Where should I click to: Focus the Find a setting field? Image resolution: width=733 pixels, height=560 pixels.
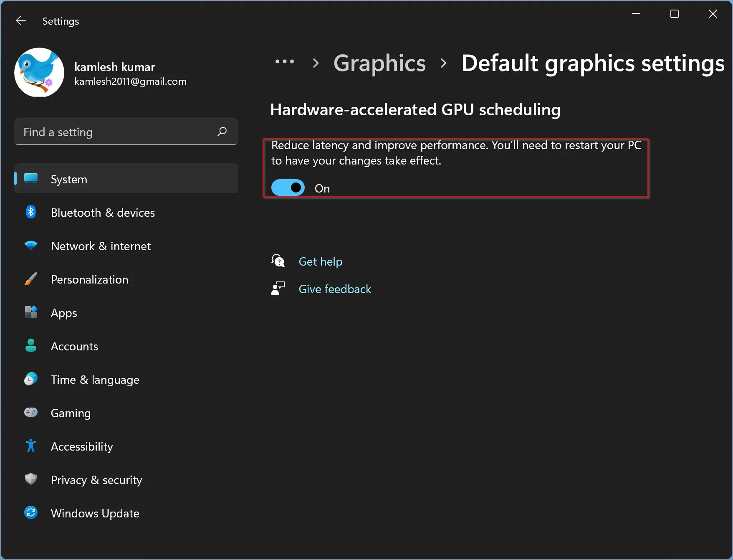pyautogui.click(x=117, y=132)
